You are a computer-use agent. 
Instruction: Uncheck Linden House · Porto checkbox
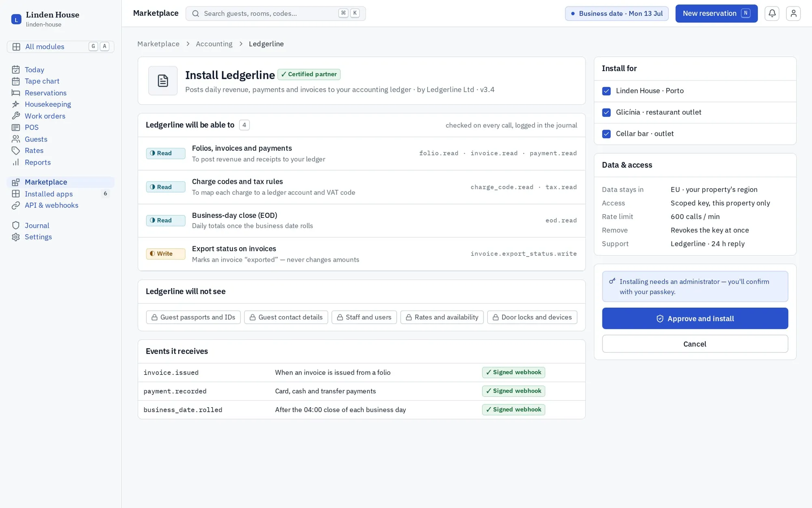(607, 91)
